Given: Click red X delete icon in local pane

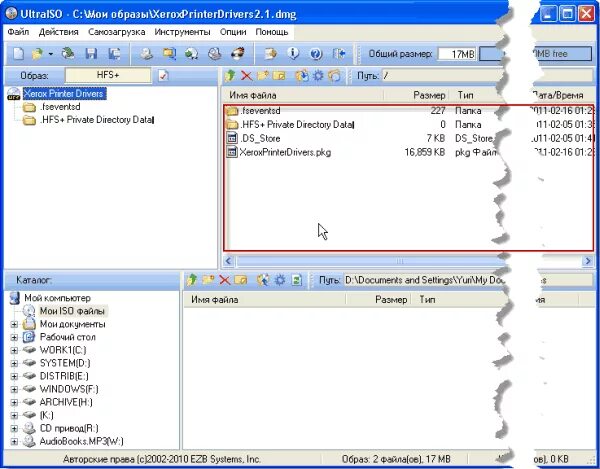Looking at the screenshot, I should click(225, 280).
